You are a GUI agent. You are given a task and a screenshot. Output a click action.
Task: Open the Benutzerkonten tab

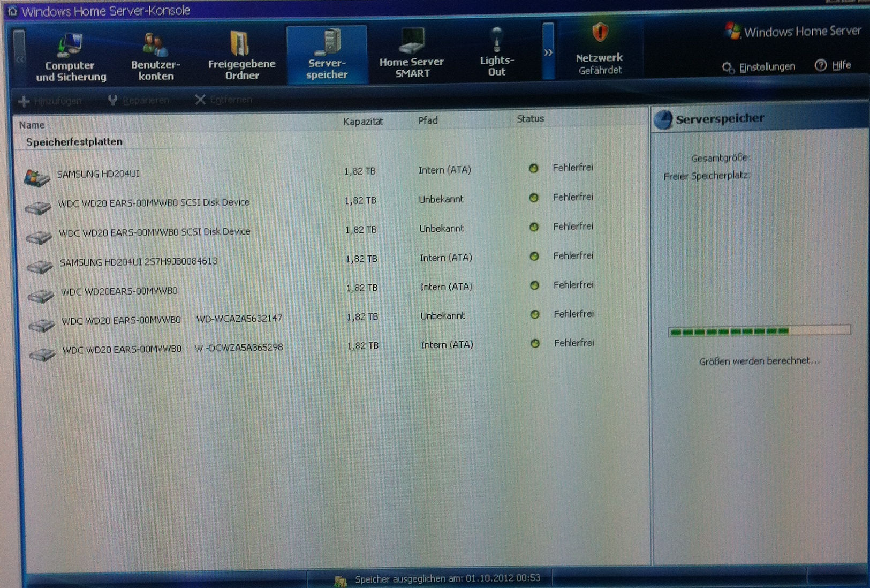click(156, 57)
